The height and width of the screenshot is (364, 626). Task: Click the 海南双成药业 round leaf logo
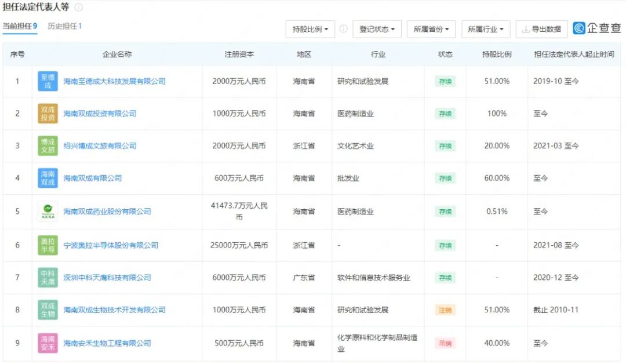pos(48,212)
